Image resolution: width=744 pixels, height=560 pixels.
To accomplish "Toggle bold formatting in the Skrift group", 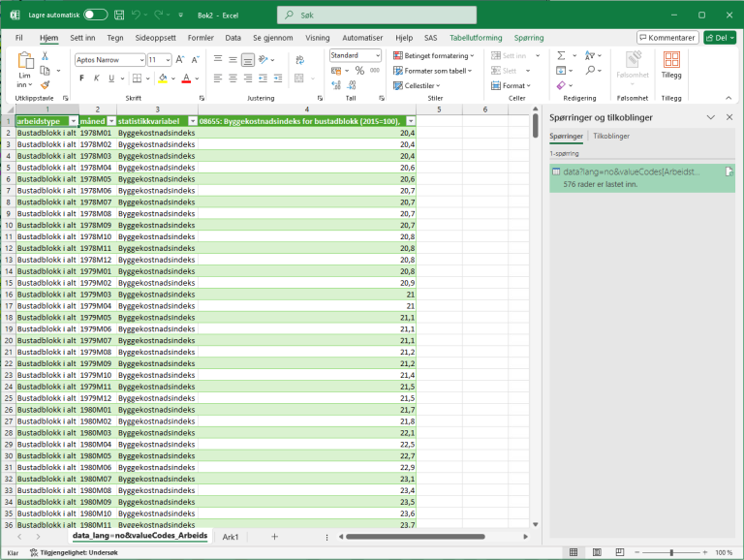I will (x=81, y=78).
